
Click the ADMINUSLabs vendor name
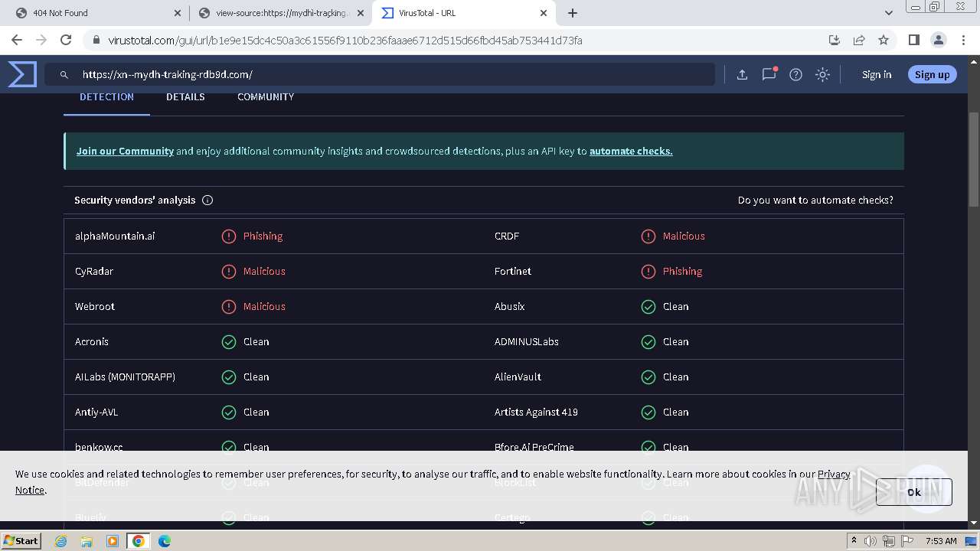click(527, 341)
